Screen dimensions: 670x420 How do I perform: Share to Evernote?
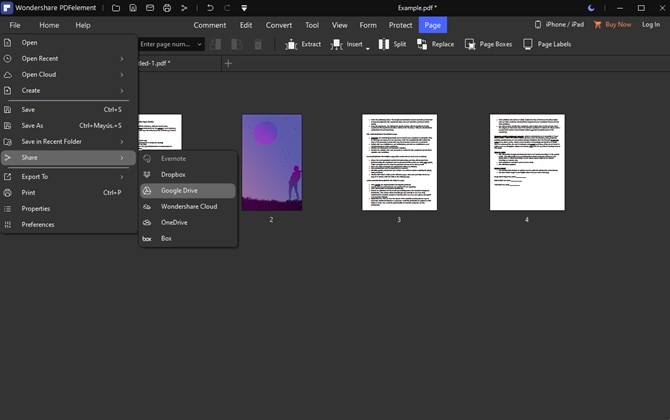[188, 159]
